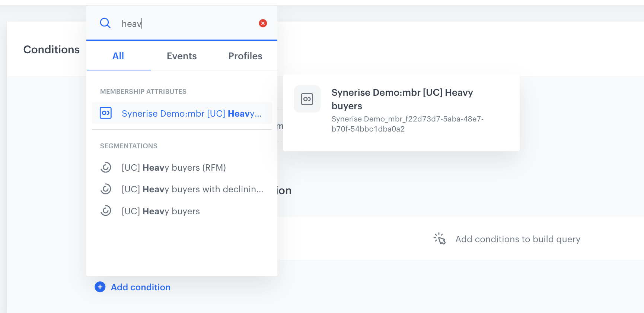Select the plain [UC] Heavy buyers segmentation
The height and width of the screenshot is (313, 644).
click(160, 211)
